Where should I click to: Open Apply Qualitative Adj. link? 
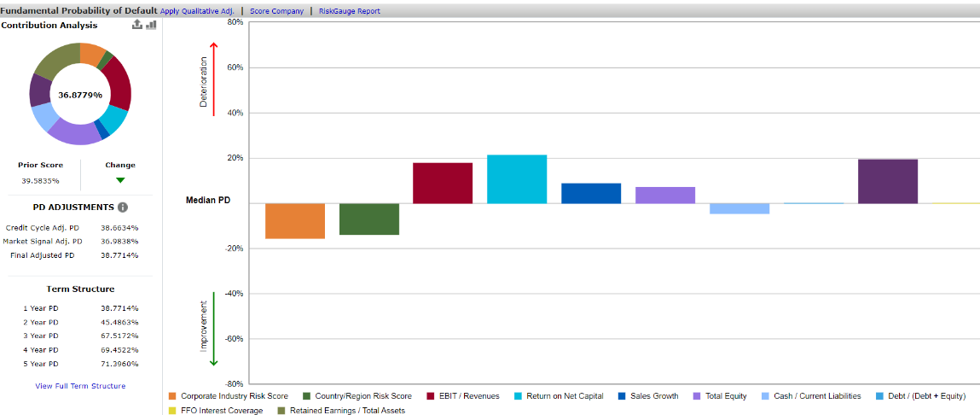click(197, 11)
